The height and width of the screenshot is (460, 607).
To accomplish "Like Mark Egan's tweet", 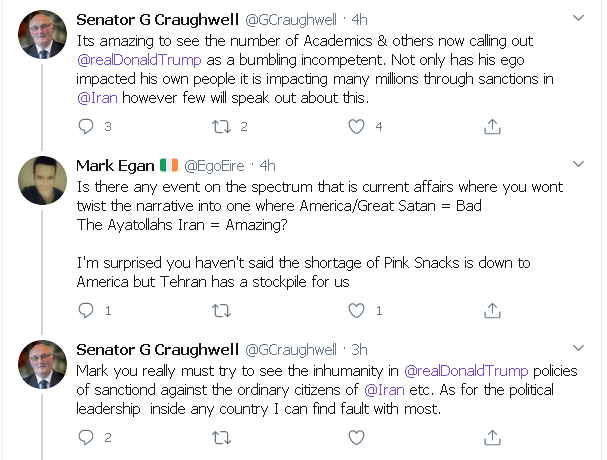I will (356, 311).
